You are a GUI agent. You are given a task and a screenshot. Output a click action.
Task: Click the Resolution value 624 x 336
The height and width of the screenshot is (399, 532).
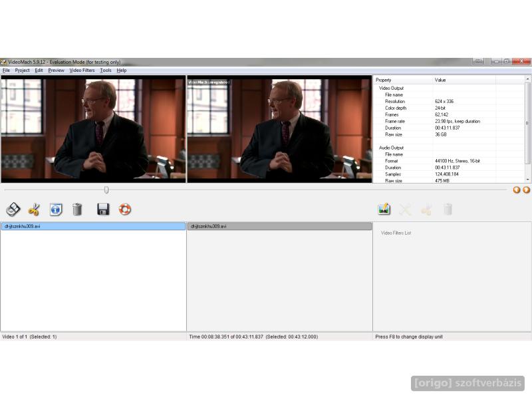(x=444, y=102)
